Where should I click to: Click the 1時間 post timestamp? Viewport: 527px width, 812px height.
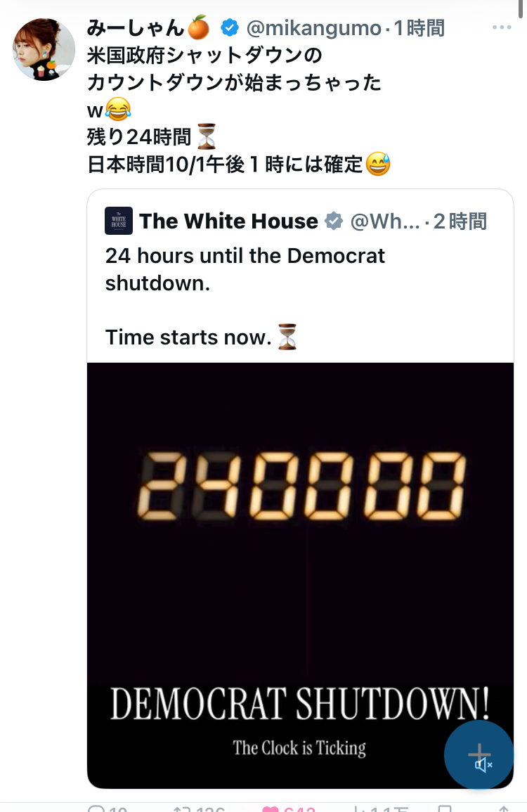click(419, 28)
